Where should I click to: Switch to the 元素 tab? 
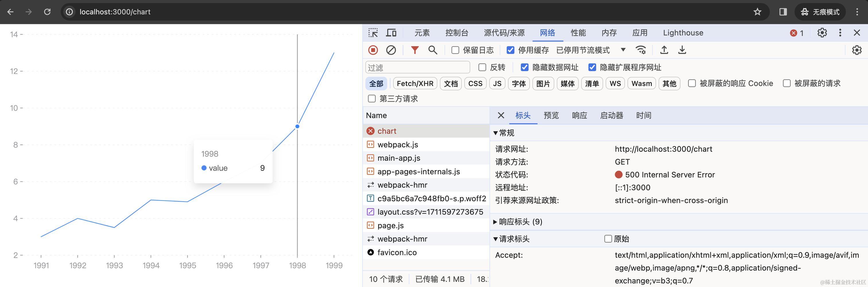[x=422, y=33]
